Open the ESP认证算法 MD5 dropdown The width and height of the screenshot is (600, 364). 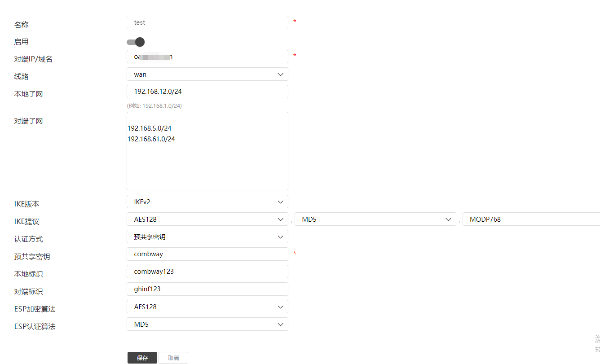coord(207,324)
